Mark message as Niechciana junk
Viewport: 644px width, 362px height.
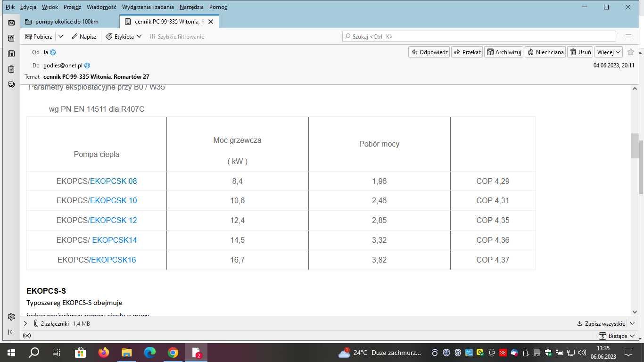pos(545,52)
